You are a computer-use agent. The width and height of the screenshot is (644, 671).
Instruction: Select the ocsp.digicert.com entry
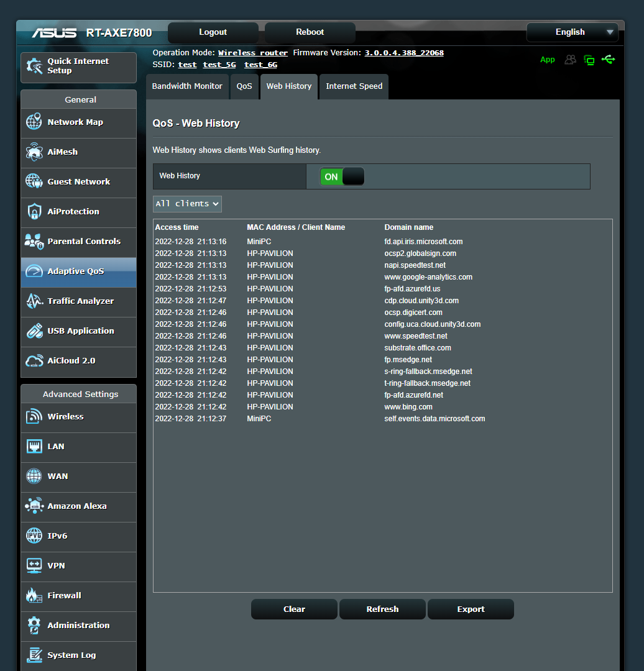(x=413, y=313)
